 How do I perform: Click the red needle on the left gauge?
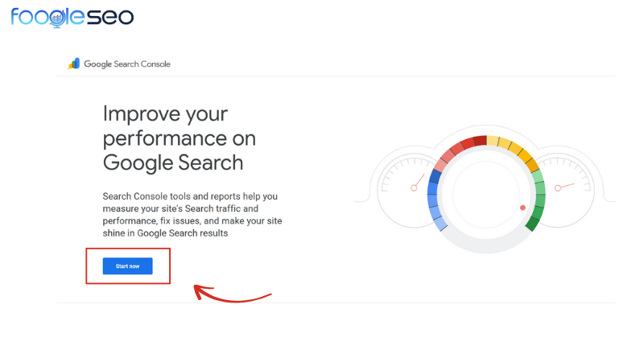[x=417, y=183]
